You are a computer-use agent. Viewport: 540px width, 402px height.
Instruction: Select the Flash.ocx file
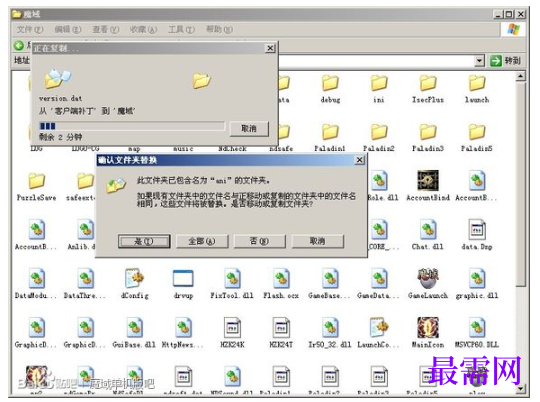click(281, 278)
